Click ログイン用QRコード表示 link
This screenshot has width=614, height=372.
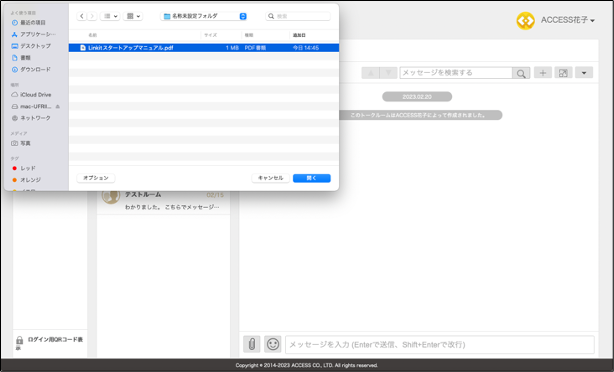(50, 343)
